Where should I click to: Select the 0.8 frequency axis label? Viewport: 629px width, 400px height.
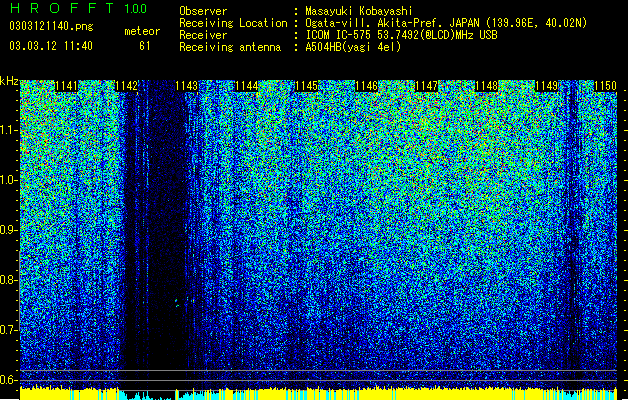pyautogui.click(x=9, y=280)
